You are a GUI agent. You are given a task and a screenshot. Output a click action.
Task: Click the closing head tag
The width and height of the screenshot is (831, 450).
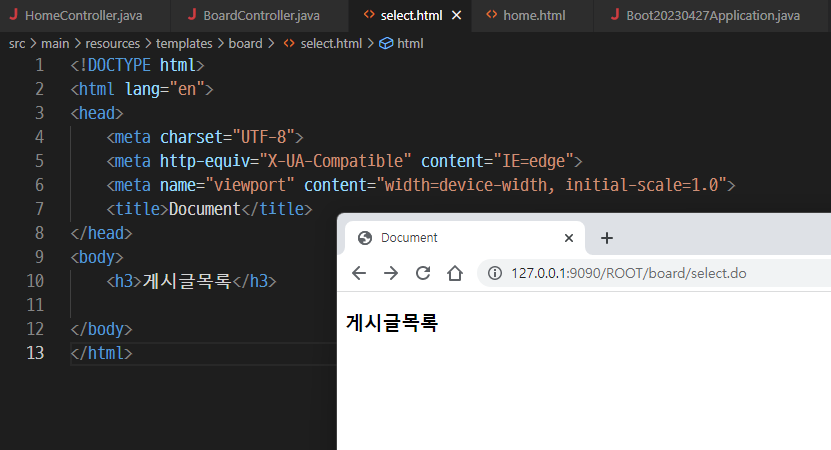click(101, 233)
